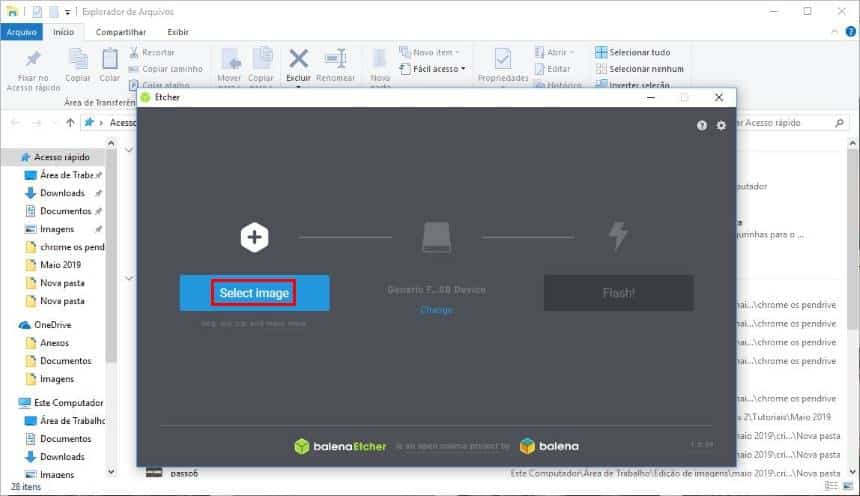
Task: Close the Etcher window
Action: [x=718, y=98]
